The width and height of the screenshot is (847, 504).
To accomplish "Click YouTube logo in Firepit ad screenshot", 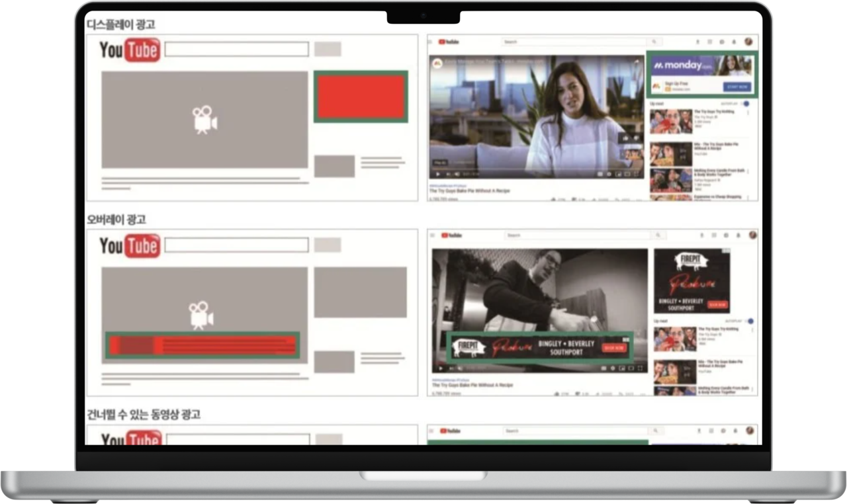I will 451,235.
